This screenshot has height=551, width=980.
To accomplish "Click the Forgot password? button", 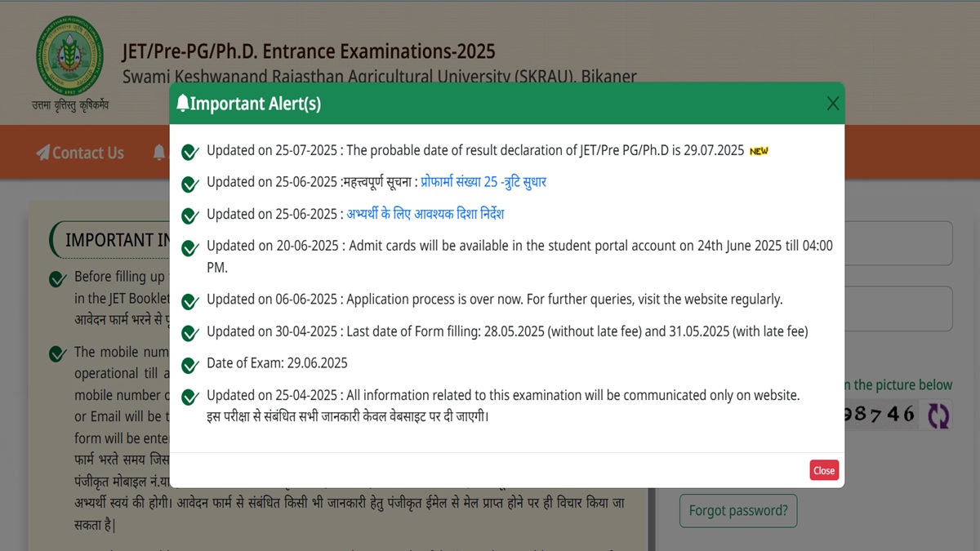I will point(737,511).
